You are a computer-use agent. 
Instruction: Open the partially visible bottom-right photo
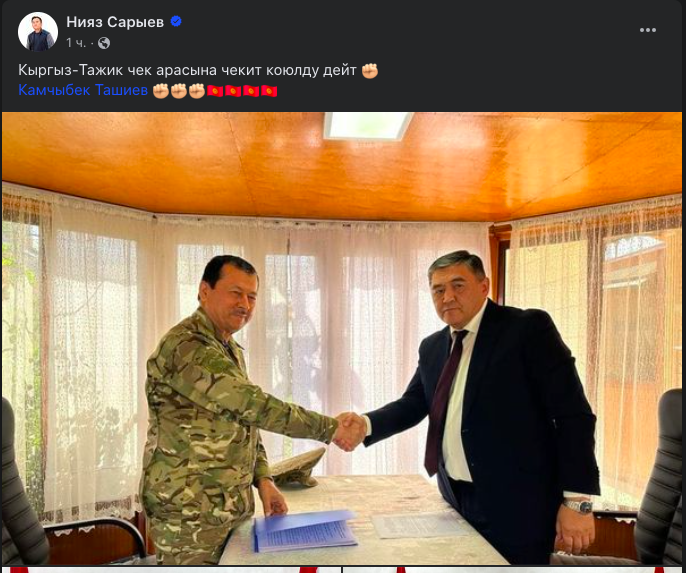click(x=512, y=570)
